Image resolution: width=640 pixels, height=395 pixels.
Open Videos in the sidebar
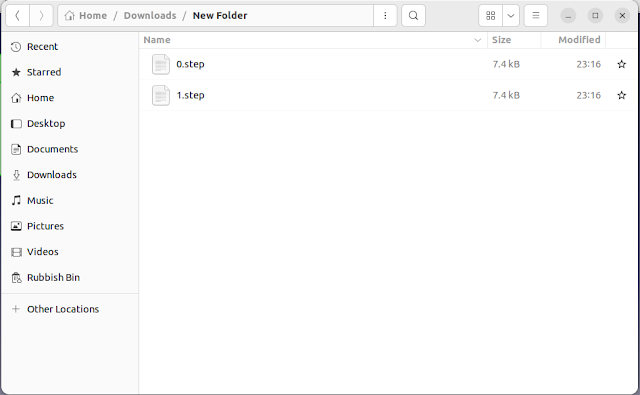69,252
